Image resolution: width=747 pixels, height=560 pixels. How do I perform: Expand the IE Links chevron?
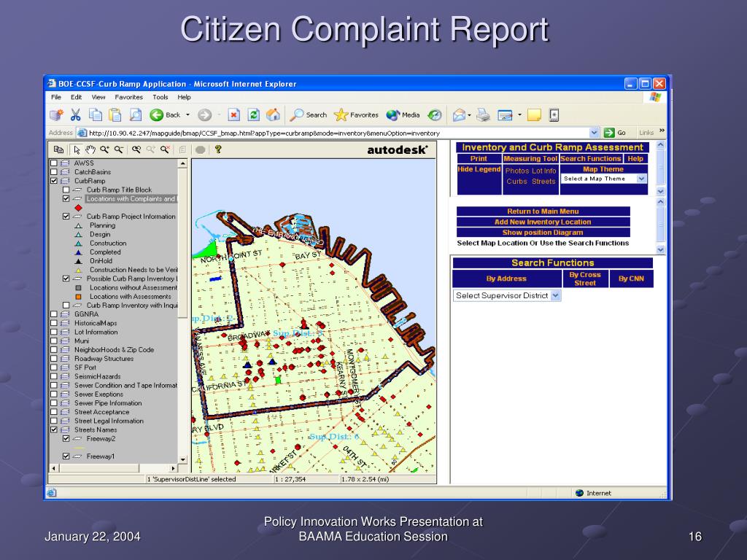(662, 131)
